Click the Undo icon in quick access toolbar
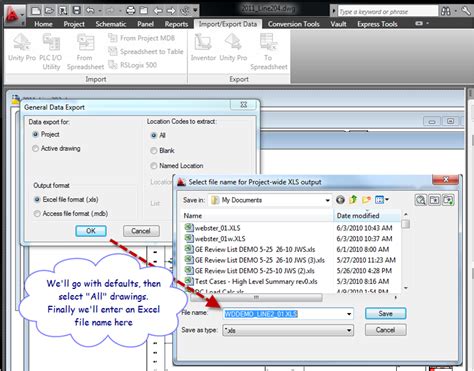The image size is (474, 371). coord(90,10)
